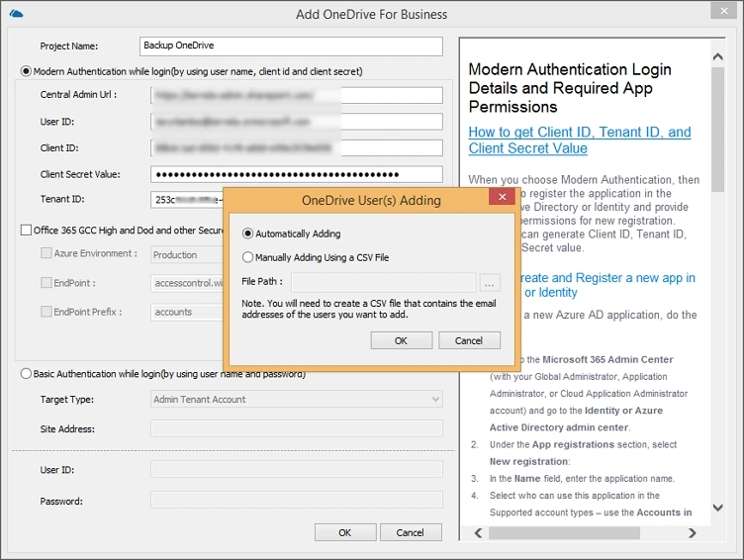Click the Tenant ID field
The height and width of the screenshot is (560, 744).
pyautogui.click(x=186, y=200)
